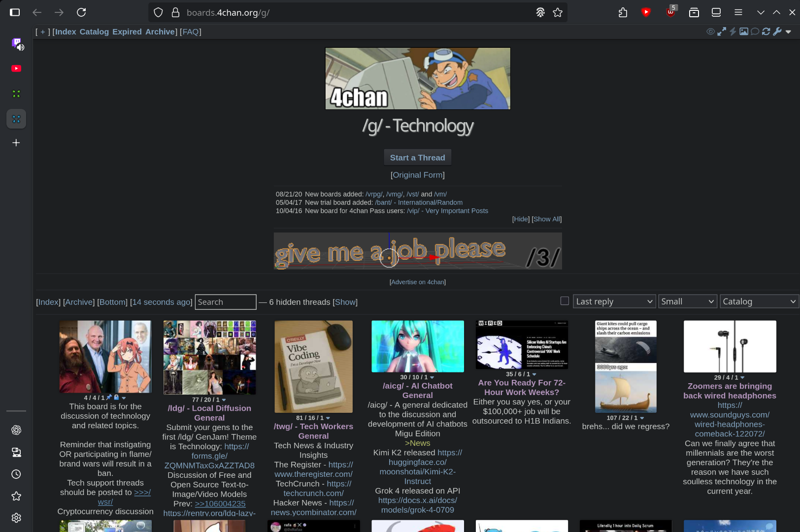Image resolution: width=800 pixels, height=532 pixels.
Task: Open the Index tab in top navigation
Action: click(x=65, y=32)
